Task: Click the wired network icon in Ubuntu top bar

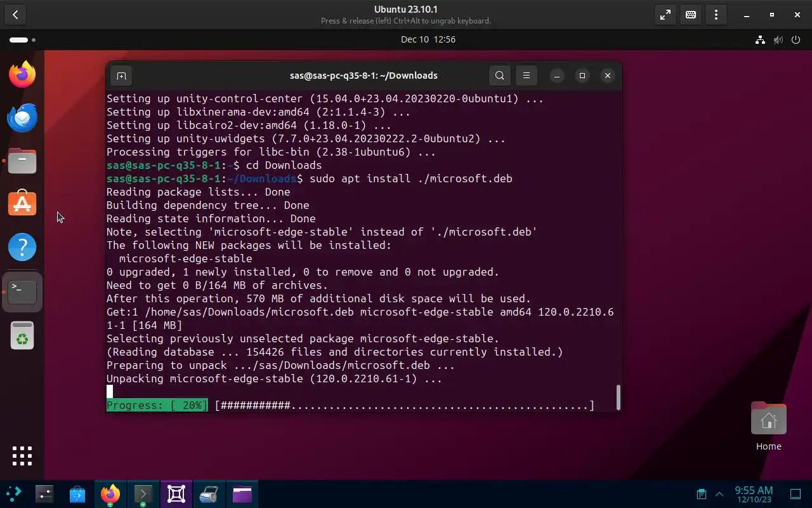Action: click(x=760, y=39)
